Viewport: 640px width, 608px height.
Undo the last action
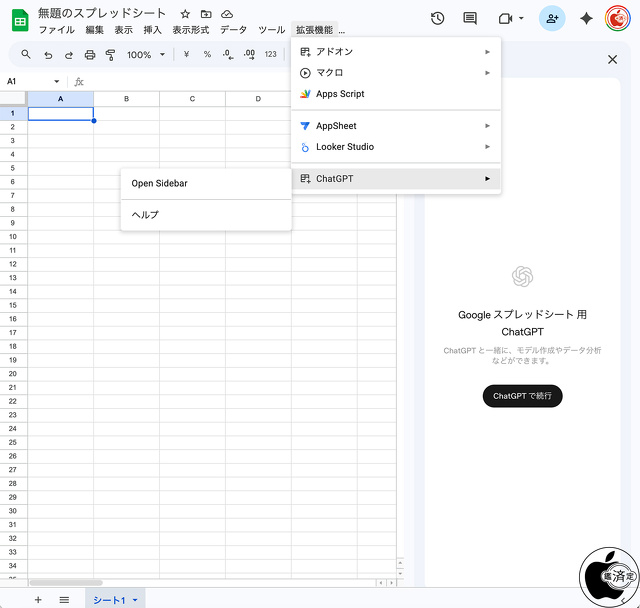tap(48, 55)
